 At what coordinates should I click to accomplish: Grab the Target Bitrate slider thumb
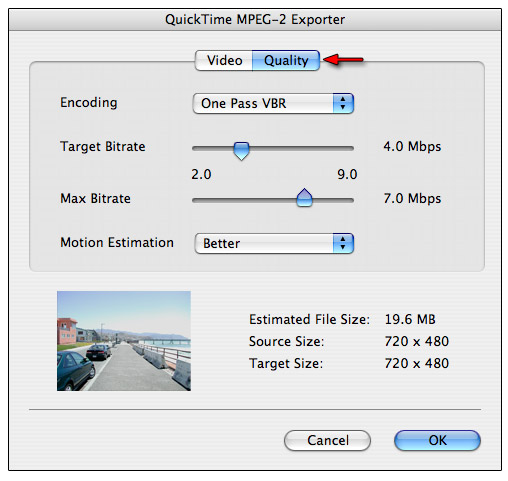(x=241, y=151)
